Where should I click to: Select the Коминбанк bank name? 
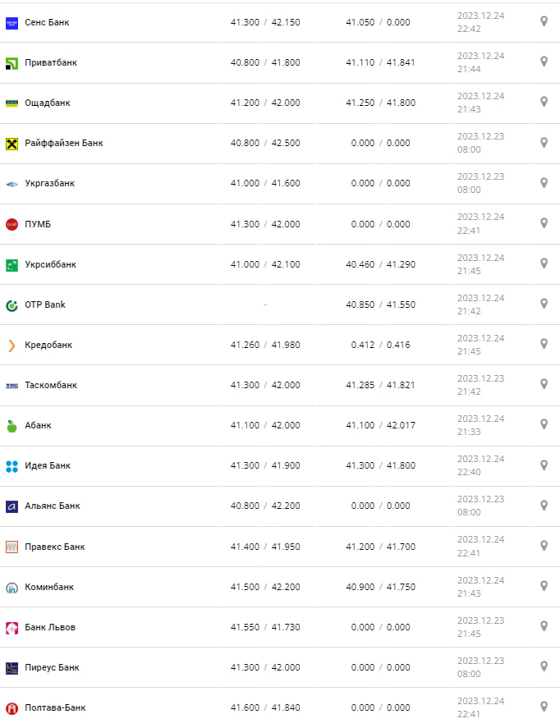(x=49, y=587)
